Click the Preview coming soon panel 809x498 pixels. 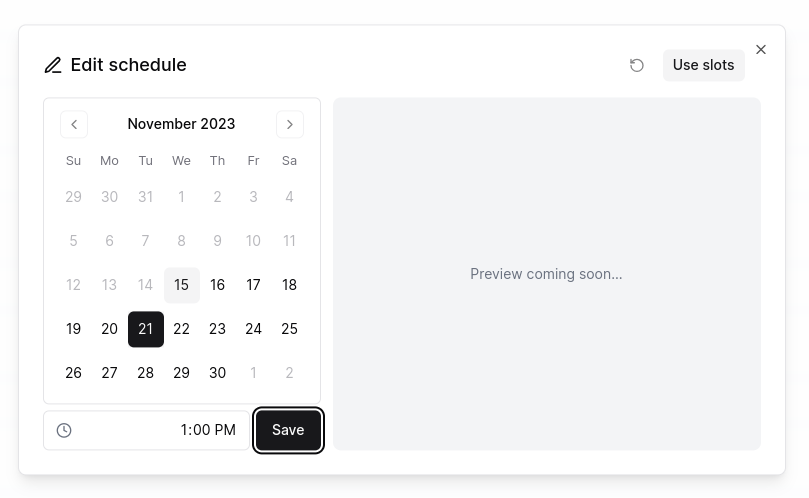coord(547,274)
